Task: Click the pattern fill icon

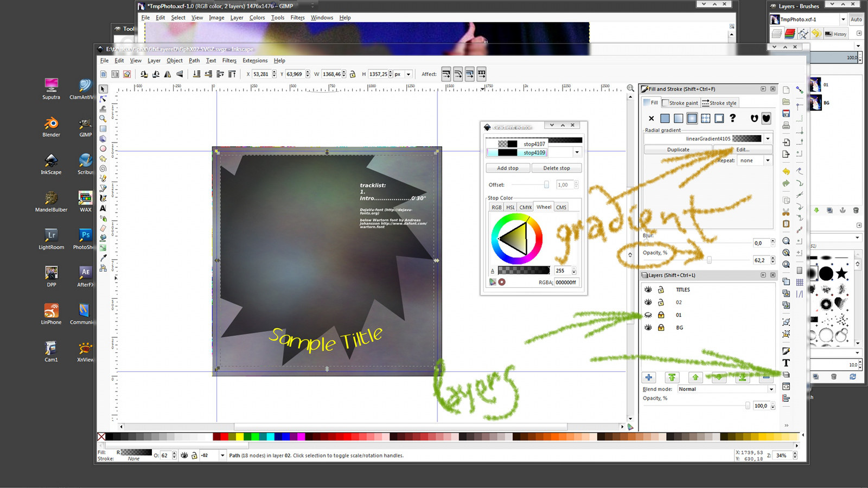Action: click(x=706, y=119)
